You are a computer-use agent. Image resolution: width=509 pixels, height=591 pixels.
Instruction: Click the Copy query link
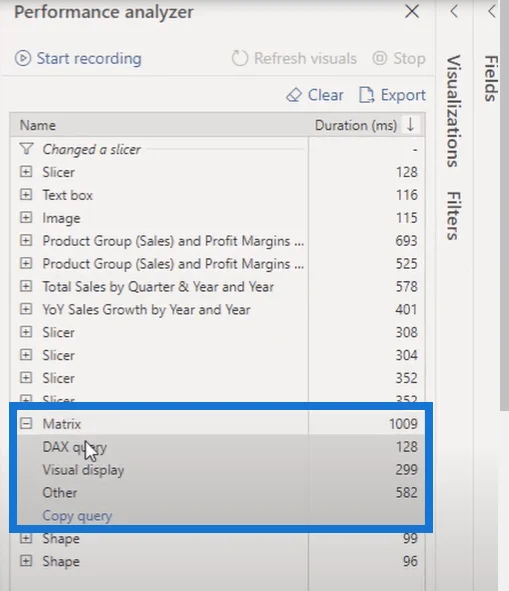(x=77, y=516)
